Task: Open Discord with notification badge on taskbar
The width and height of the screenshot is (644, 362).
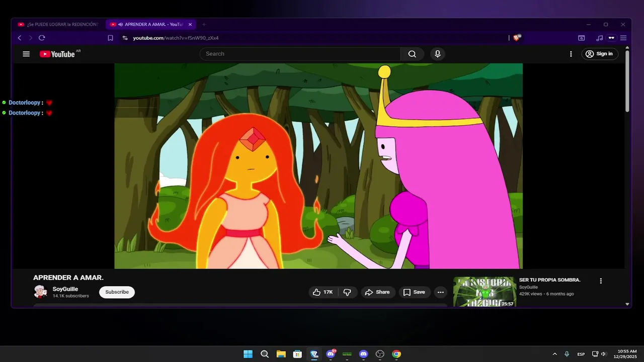Action: point(331,354)
